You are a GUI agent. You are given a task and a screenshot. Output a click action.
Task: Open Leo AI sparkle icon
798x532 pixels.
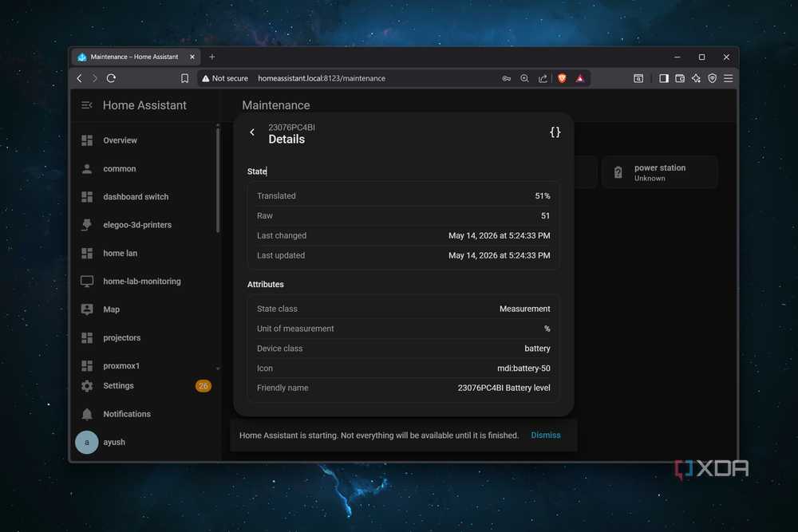[696, 78]
